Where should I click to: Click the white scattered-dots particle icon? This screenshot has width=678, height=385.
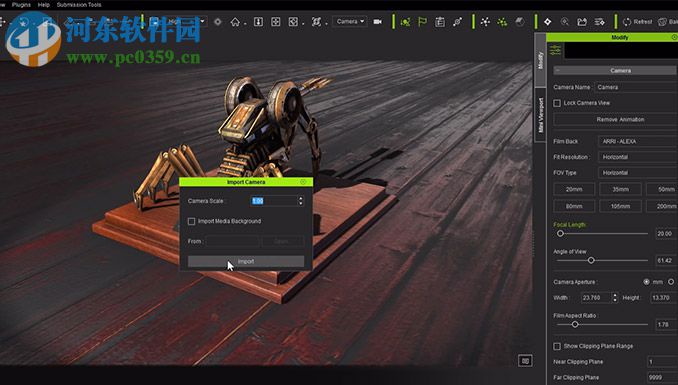click(x=485, y=22)
